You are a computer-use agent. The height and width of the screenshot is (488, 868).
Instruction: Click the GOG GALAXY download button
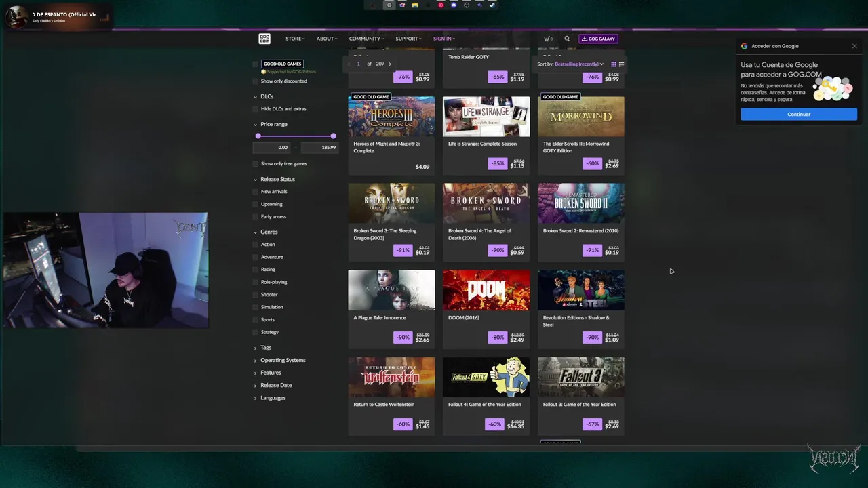coord(598,39)
